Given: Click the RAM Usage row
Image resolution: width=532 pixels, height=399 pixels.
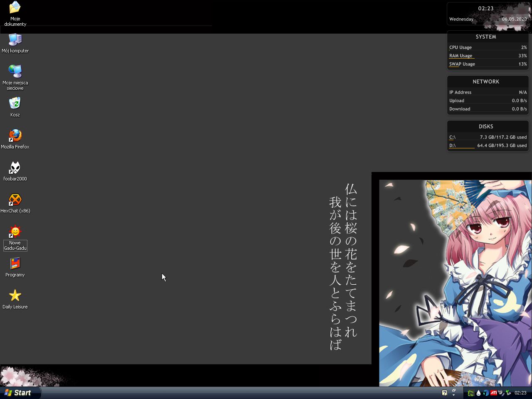Looking at the screenshot, I should click(x=488, y=56).
